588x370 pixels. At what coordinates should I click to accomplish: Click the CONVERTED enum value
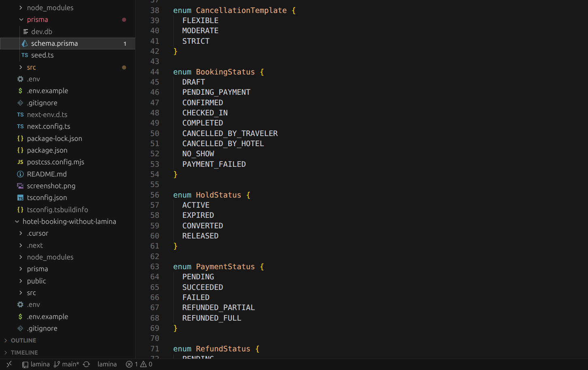(x=203, y=226)
